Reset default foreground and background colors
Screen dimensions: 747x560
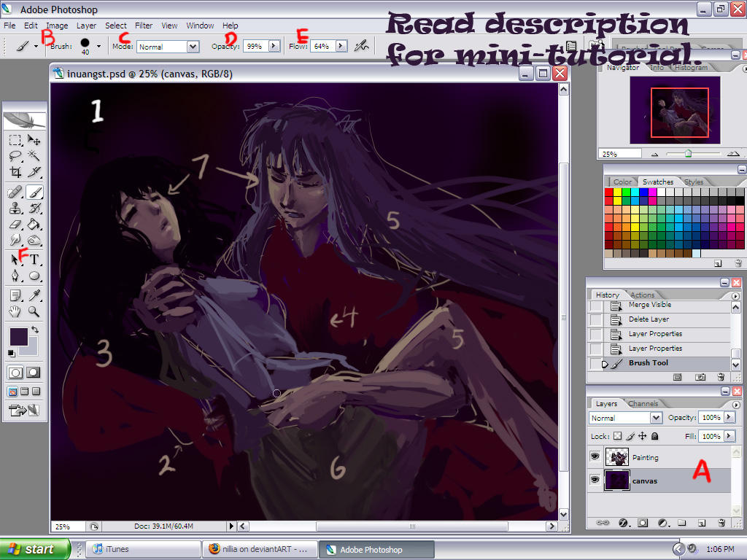tap(11, 353)
